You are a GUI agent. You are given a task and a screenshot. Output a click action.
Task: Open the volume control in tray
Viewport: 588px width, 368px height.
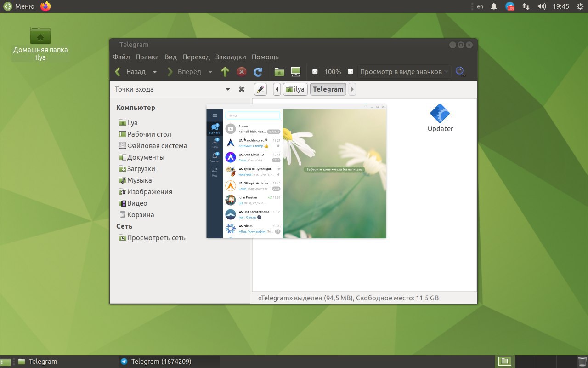[x=542, y=6]
